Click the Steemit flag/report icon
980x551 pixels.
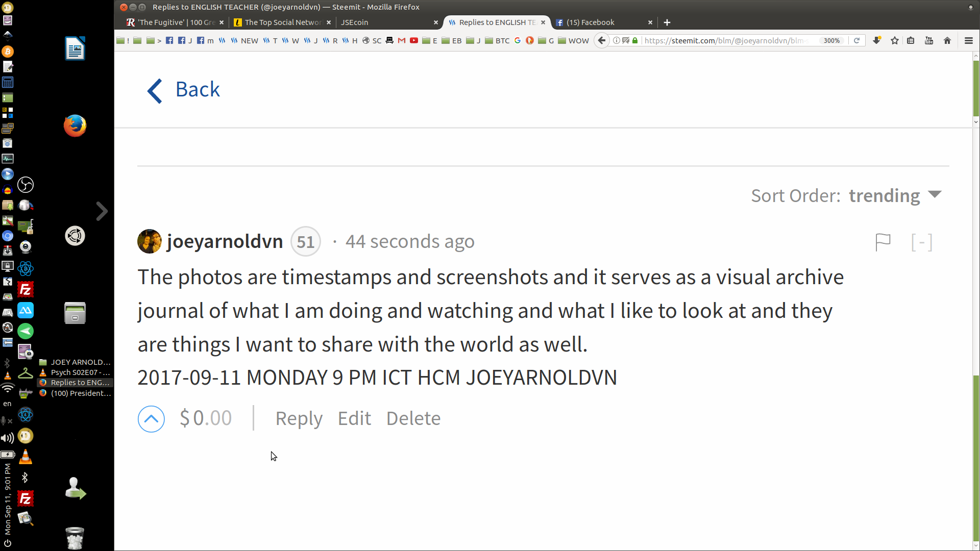(x=883, y=241)
